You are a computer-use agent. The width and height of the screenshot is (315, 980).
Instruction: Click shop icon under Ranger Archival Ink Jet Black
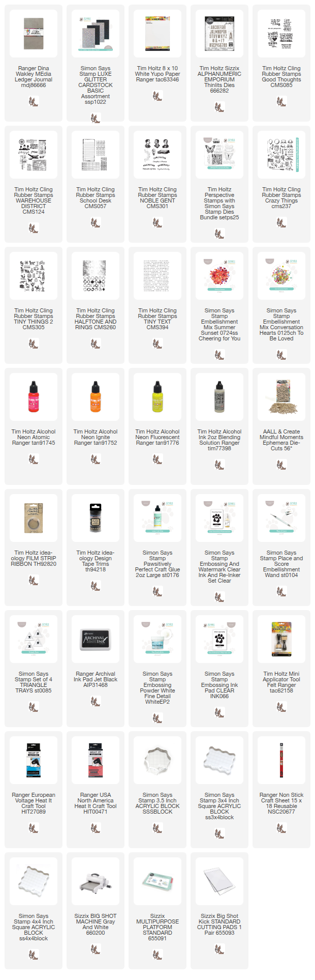[96, 701]
